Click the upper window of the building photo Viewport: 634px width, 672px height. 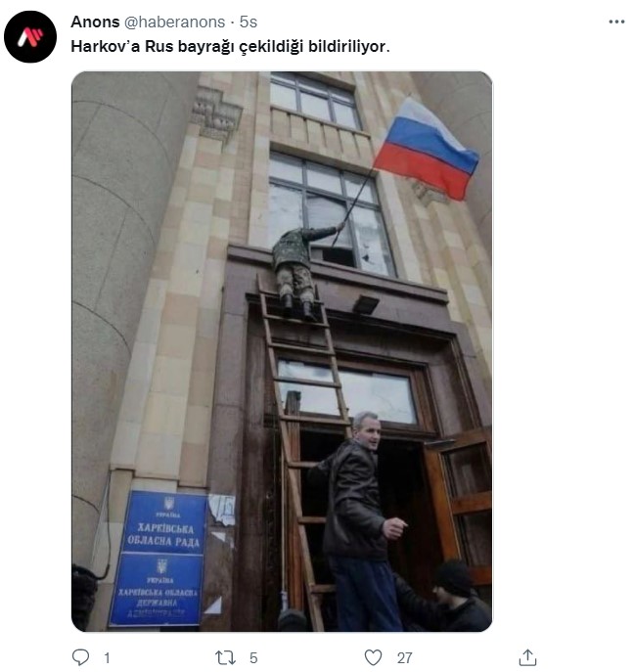click(315, 101)
